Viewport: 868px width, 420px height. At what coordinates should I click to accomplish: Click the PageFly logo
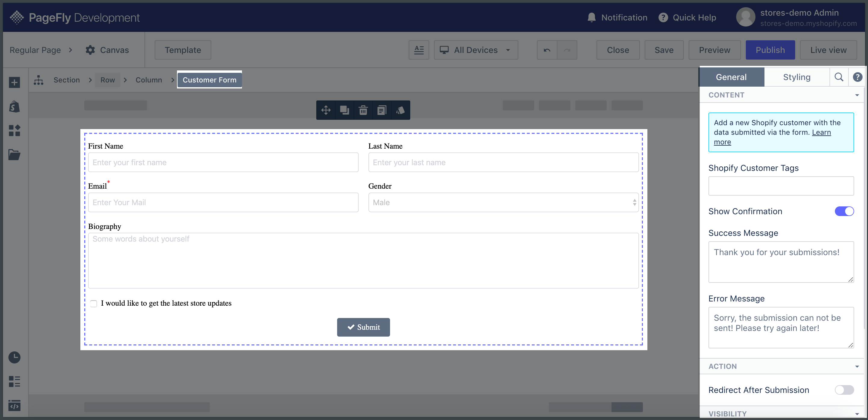(x=75, y=17)
